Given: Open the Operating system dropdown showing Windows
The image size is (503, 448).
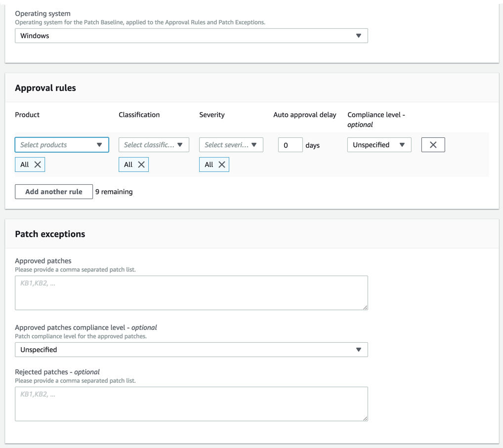Looking at the screenshot, I should 191,36.
